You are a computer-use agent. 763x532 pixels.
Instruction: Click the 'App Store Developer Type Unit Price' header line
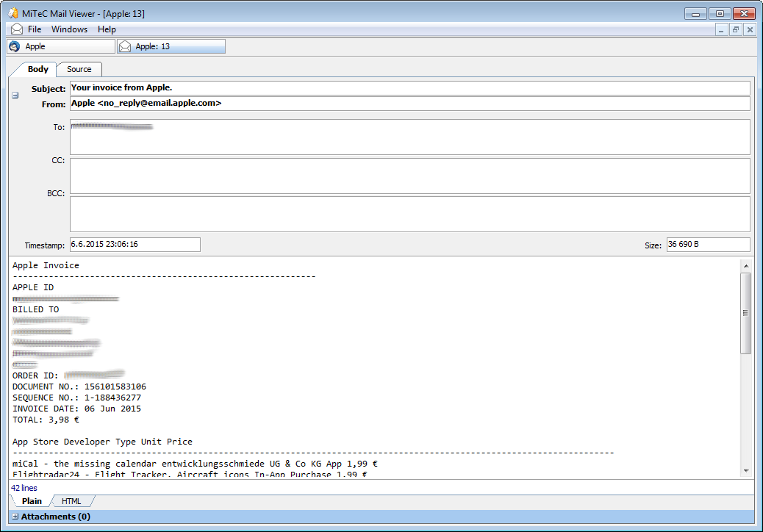[x=102, y=442]
